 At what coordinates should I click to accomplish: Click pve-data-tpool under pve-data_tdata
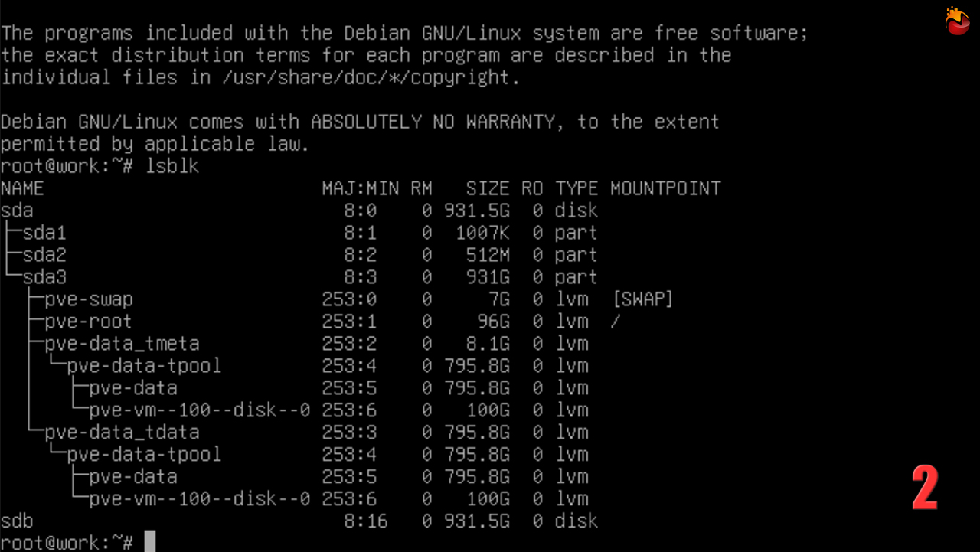(144, 455)
